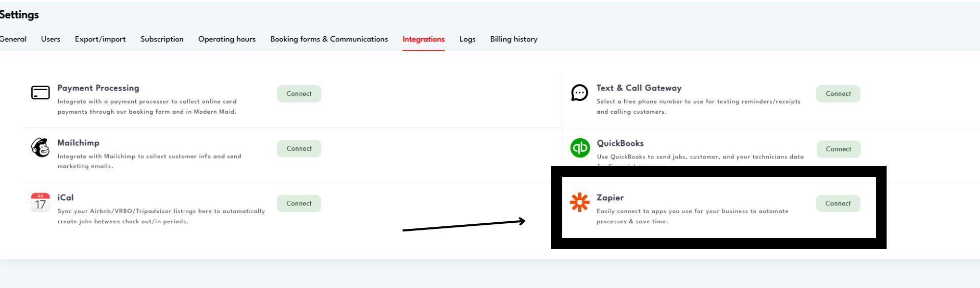The height and width of the screenshot is (288, 980).
Task: Click description 'Easily connect to apps you use'
Action: point(692,216)
